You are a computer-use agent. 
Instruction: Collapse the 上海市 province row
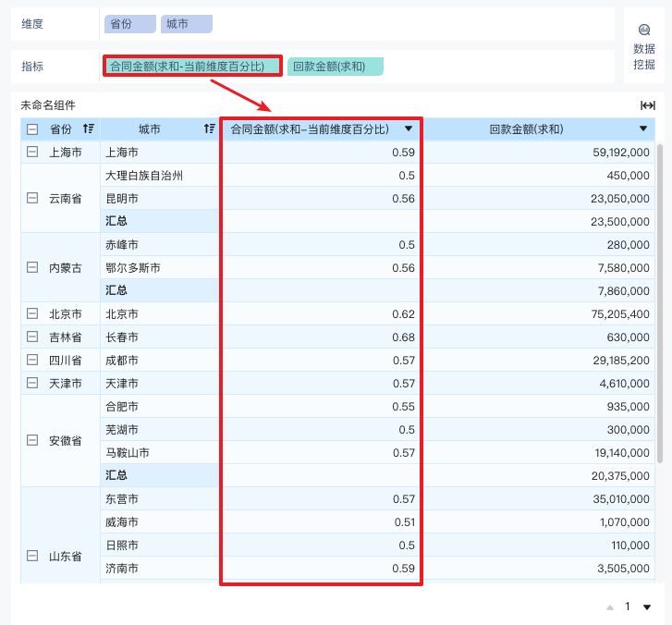click(x=32, y=152)
